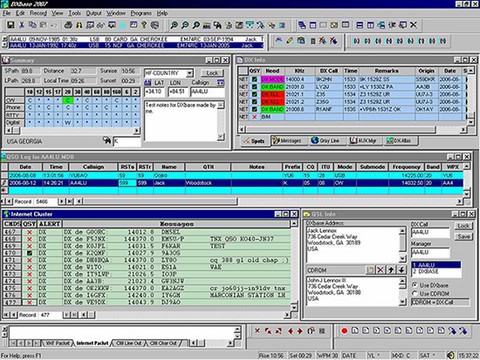This screenshot has width=480, height=360.
Task: Switch to the Gray Line tab
Action: coord(325,141)
